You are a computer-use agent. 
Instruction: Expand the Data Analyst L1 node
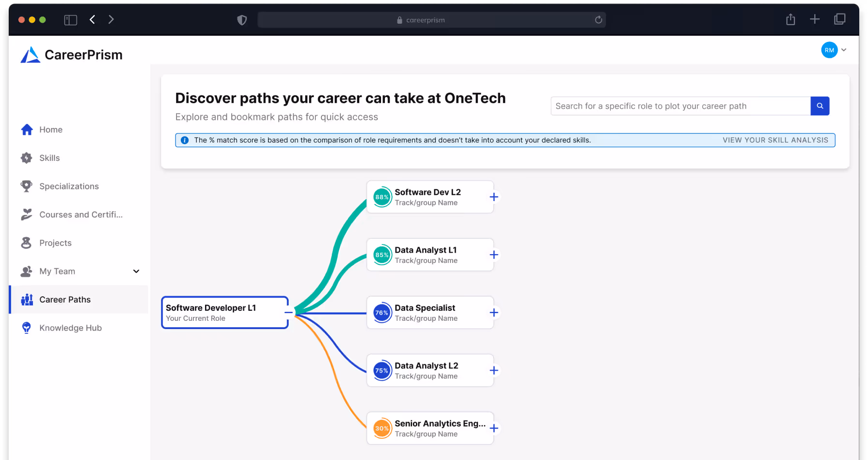(494, 255)
